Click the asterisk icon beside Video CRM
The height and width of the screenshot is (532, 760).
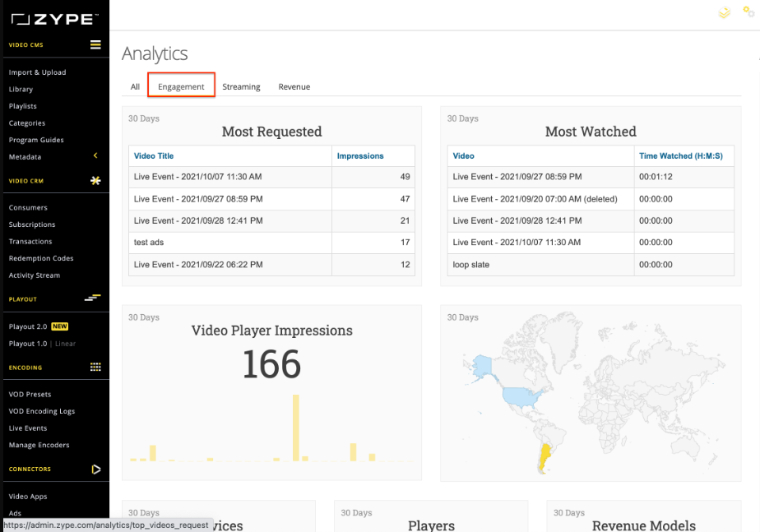click(95, 181)
